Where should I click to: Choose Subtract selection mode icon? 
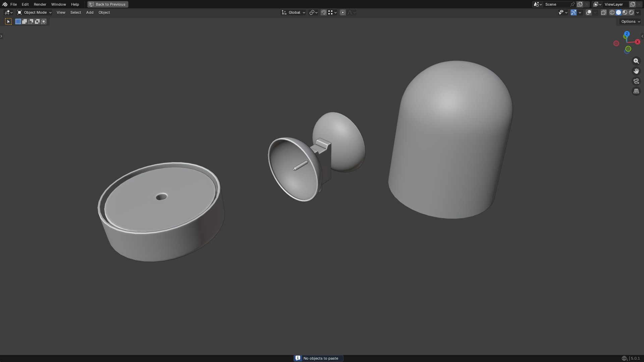(x=31, y=21)
